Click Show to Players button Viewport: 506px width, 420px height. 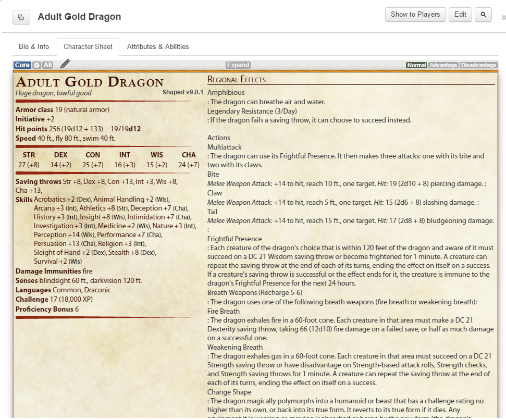[x=415, y=15]
